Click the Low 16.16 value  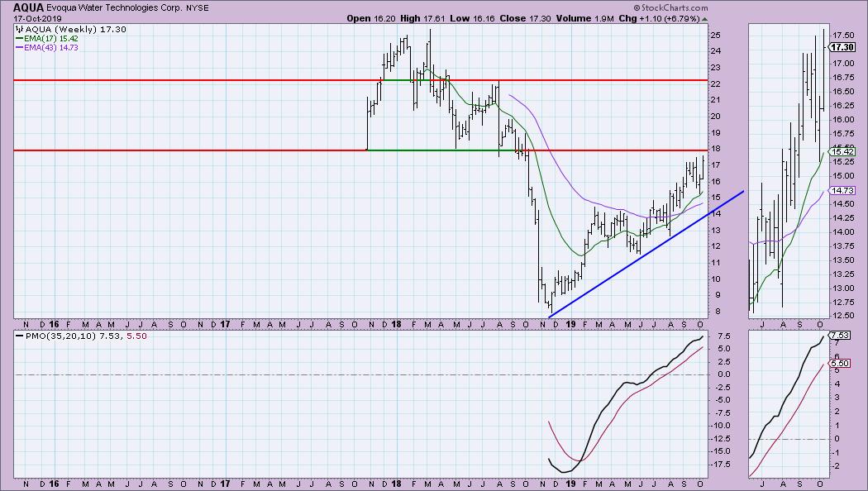pyautogui.click(x=472, y=18)
